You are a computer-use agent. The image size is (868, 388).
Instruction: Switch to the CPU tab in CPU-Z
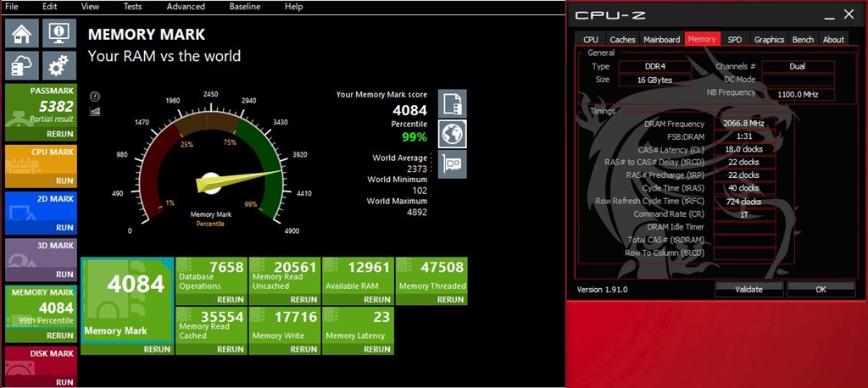[591, 39]
